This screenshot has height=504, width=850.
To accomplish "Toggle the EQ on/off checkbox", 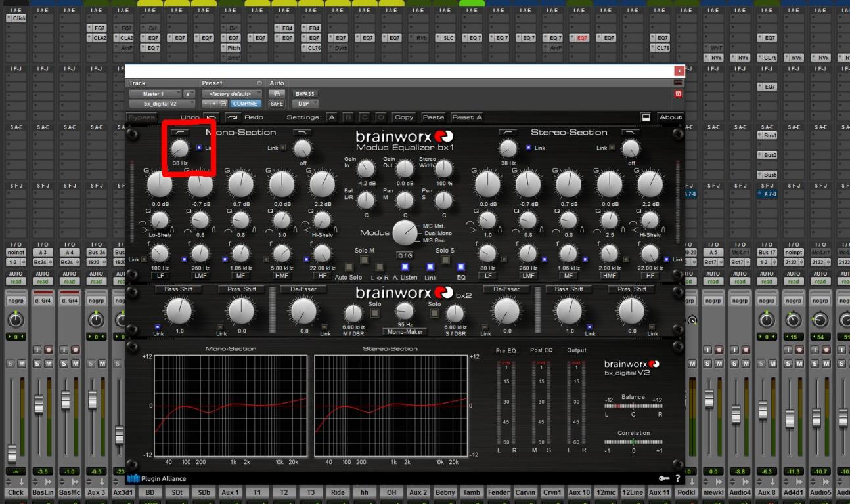I will coord(460,267).
